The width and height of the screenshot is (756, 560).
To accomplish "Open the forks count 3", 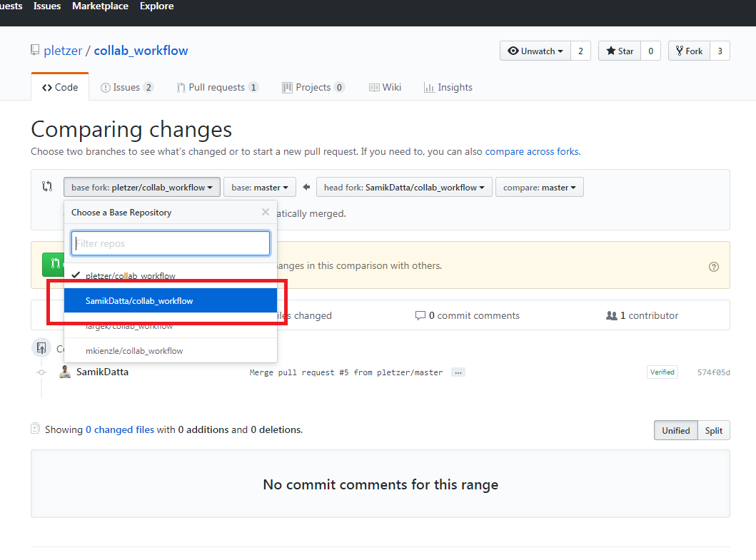I will click(720, 51).
